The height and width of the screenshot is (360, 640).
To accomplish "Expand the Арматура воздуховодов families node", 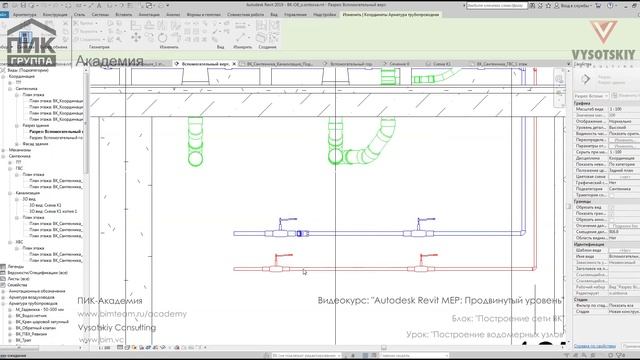I will click(x=3, y=297).
